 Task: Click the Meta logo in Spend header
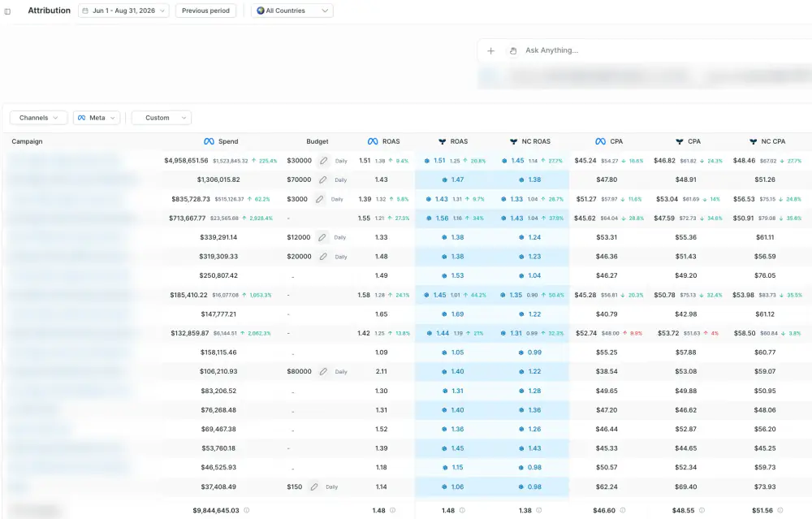[x=209, y=141]
